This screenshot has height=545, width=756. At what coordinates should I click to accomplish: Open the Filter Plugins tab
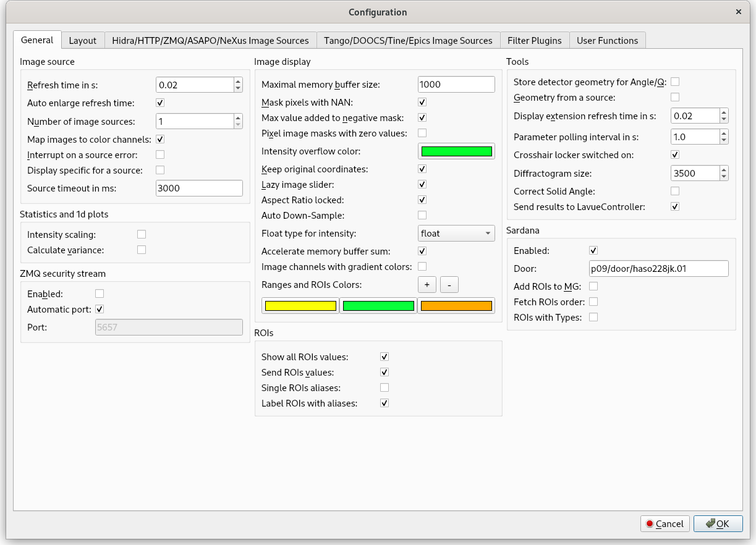534,40
